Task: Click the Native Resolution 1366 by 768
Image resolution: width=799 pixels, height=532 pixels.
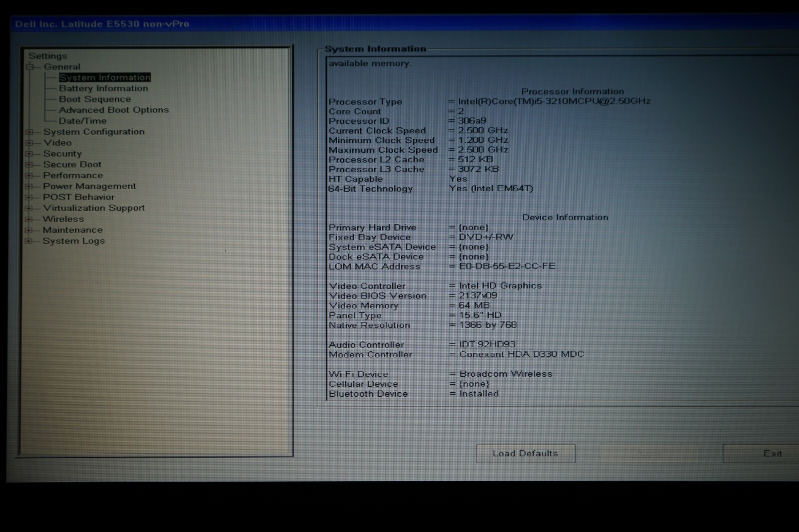Action: click(488, 325)
